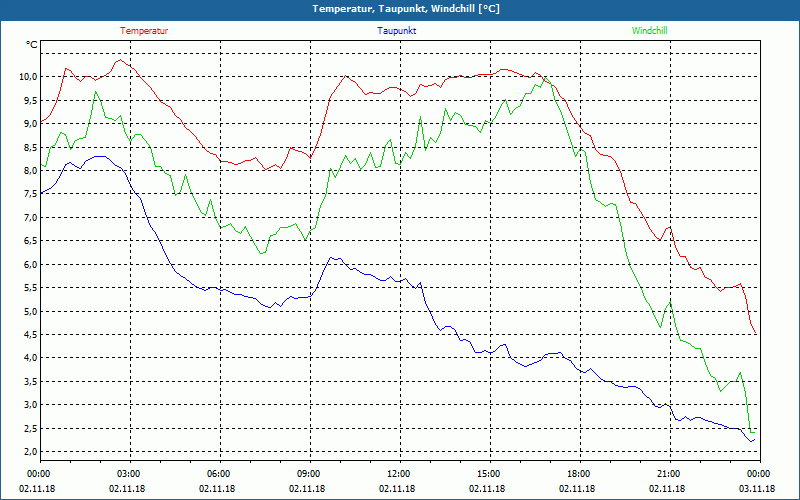Click the 03.11.18 date label

pyautogui.click(x=757, y=489)
